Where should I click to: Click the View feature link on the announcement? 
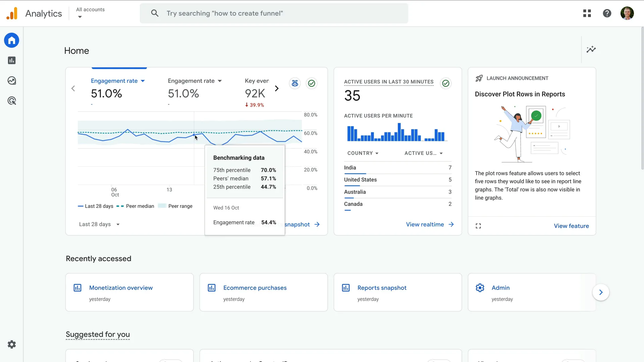coord(571,226)
